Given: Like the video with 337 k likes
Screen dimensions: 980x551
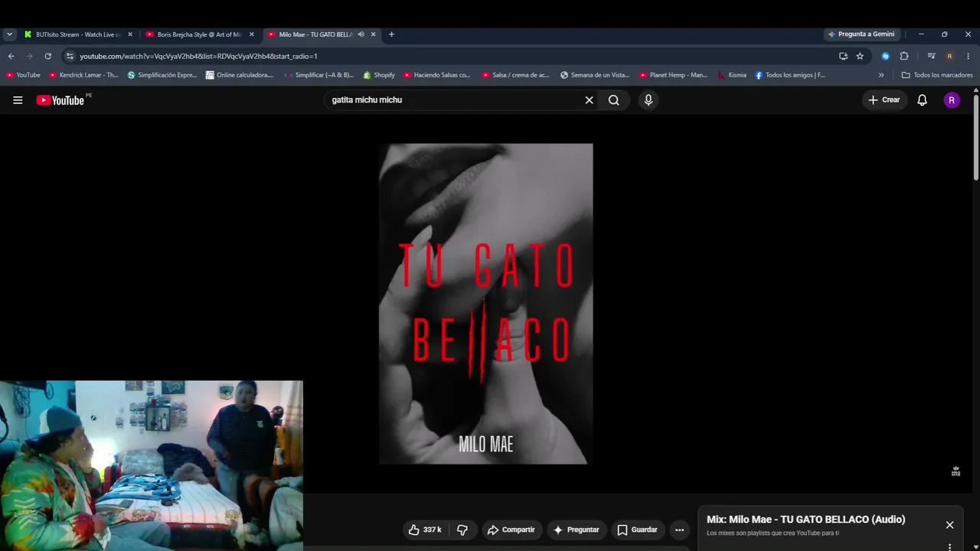Looking at the screenshot, I should click(425, 530).
